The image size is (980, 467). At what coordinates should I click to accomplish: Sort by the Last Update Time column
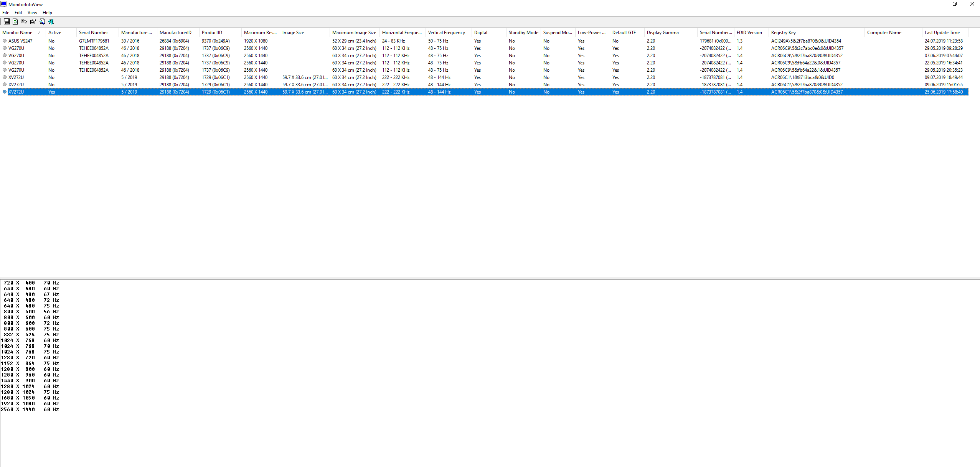pyautogui.click(x=942, y=33)
